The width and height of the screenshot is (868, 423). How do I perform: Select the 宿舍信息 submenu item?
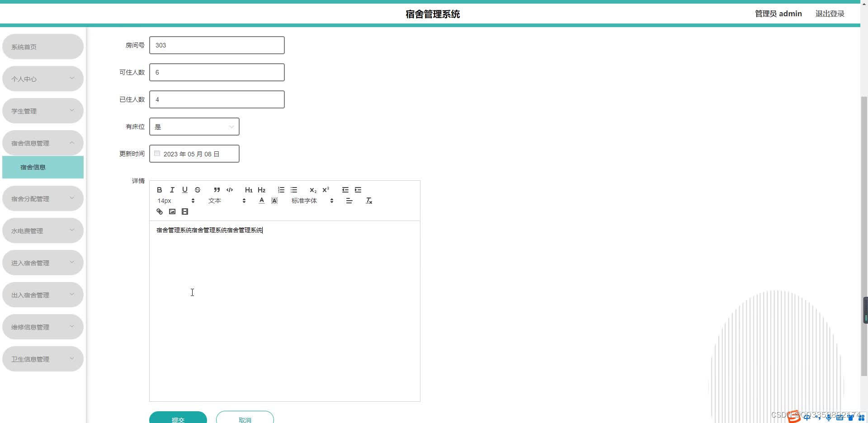[43, 167]
